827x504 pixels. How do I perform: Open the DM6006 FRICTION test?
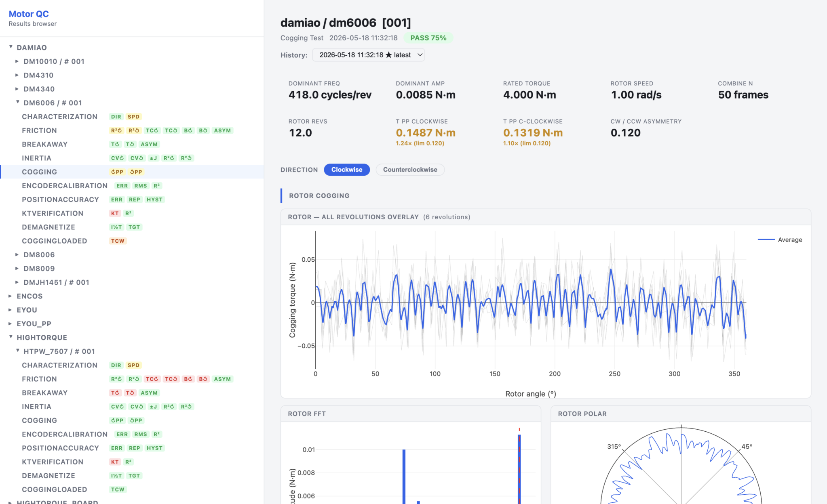(x=39, y=130)
